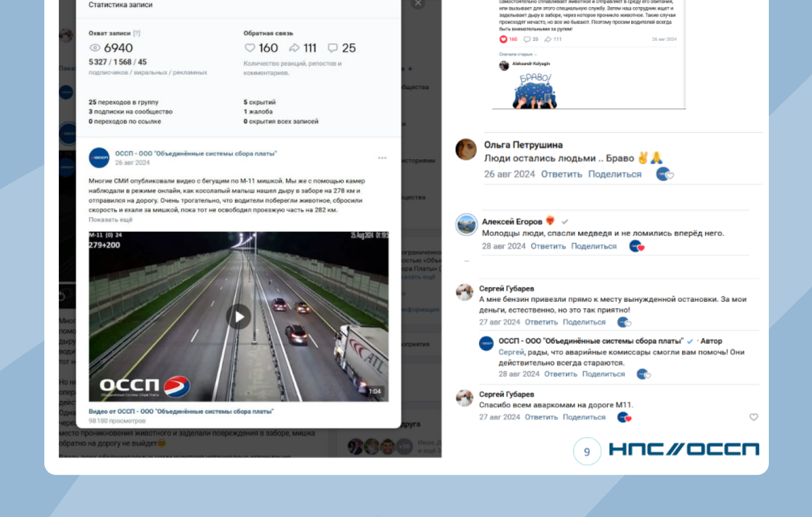Viewport: 812px width, 517px height.
Task: Click the comment bubble icon beside 25
Action: click(332, 48)
